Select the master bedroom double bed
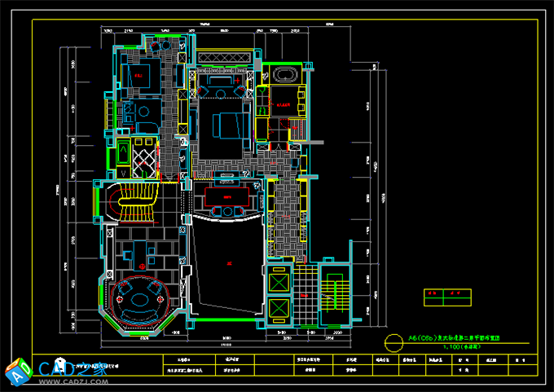The width and height of the screenshot is (554, 392). [x=225, y=126]
